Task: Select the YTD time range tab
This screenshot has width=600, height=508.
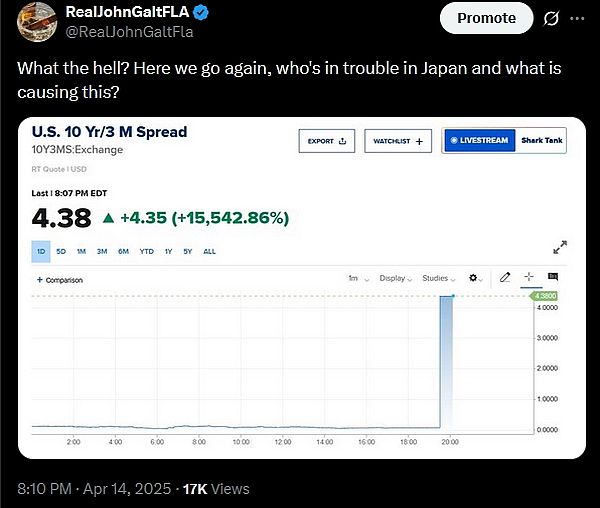Action: (x=146, y=251)
